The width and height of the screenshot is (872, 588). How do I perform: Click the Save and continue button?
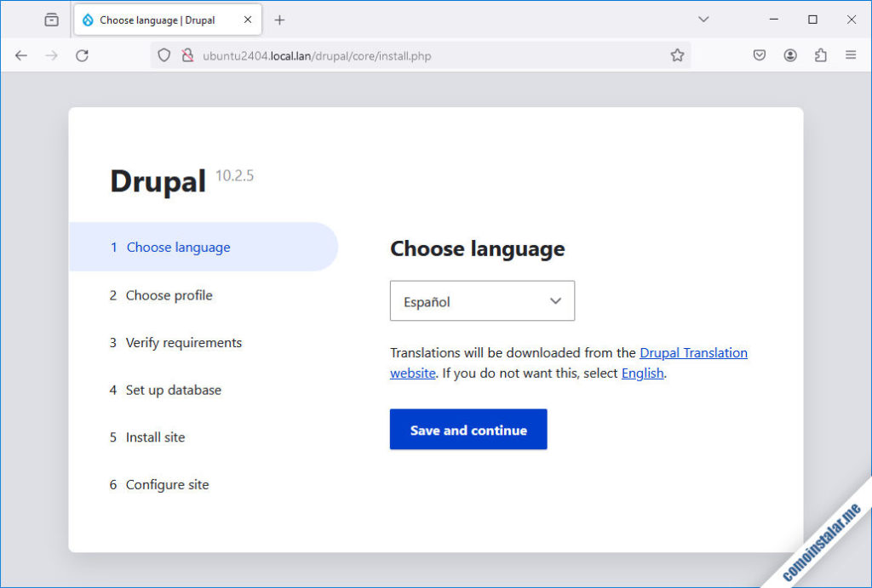(x=468, y=429)
